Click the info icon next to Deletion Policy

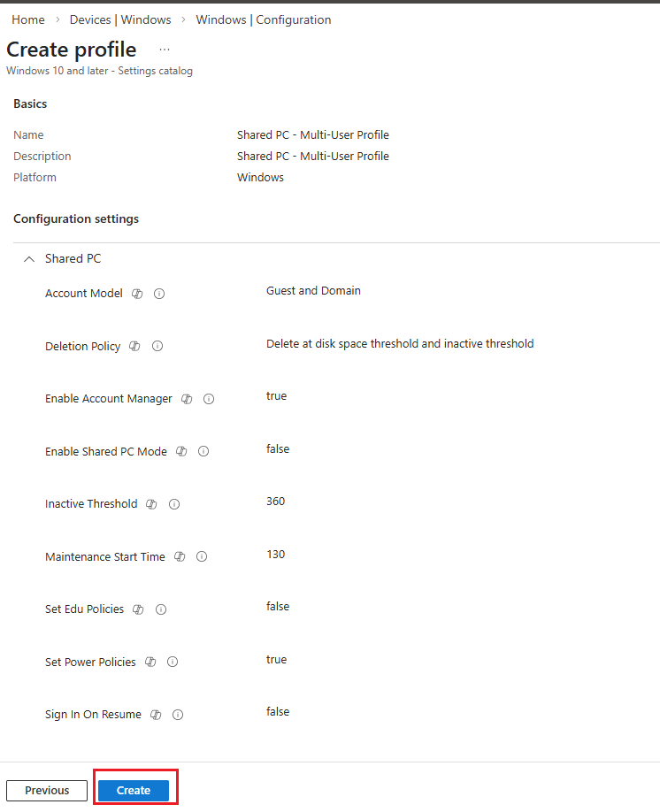tap(157, 347)
